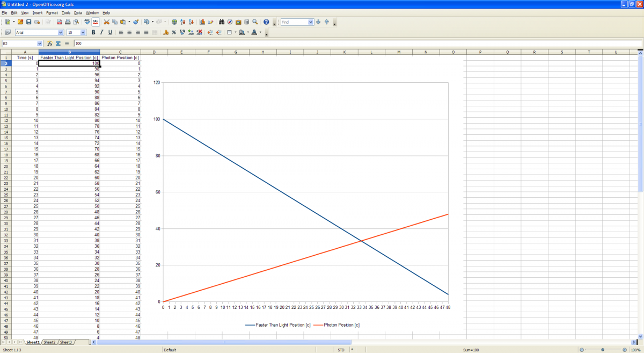Click the zoom slider in status bar

click(x=603, y=350)
